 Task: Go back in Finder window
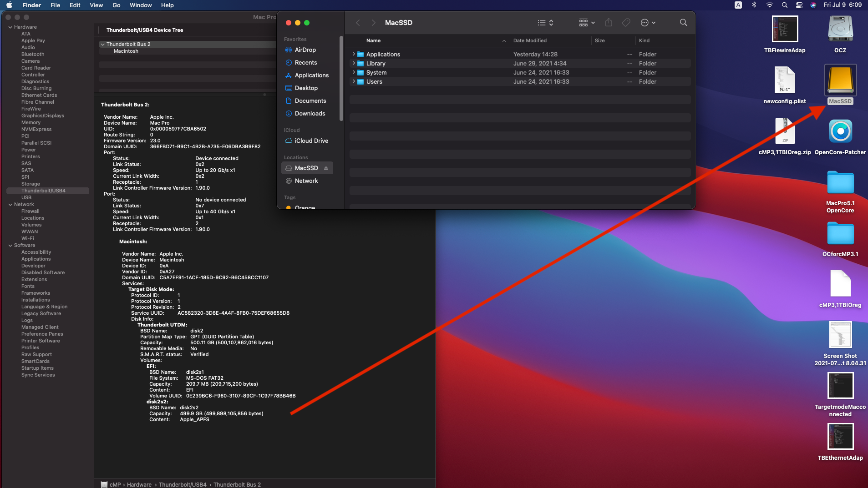tap(358, 23)
